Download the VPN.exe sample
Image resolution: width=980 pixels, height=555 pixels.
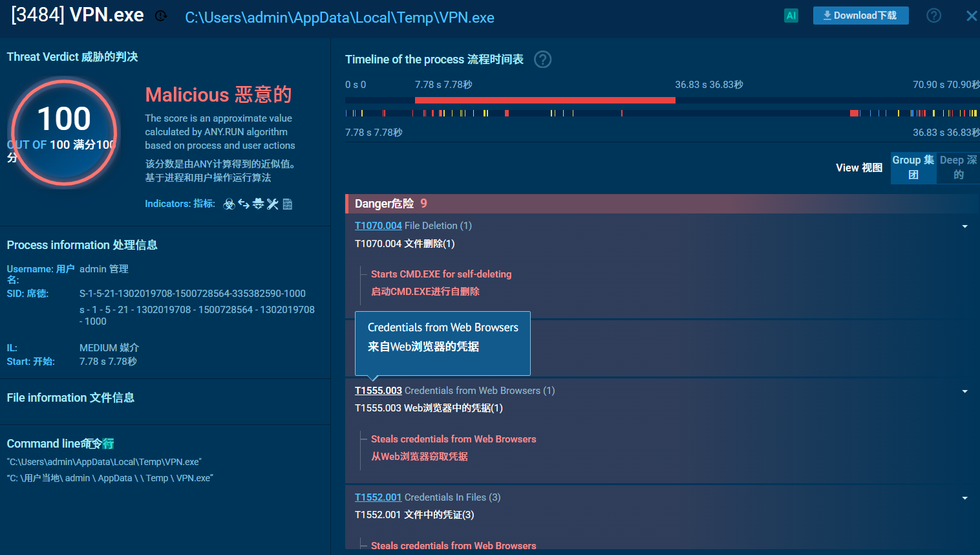860,16
